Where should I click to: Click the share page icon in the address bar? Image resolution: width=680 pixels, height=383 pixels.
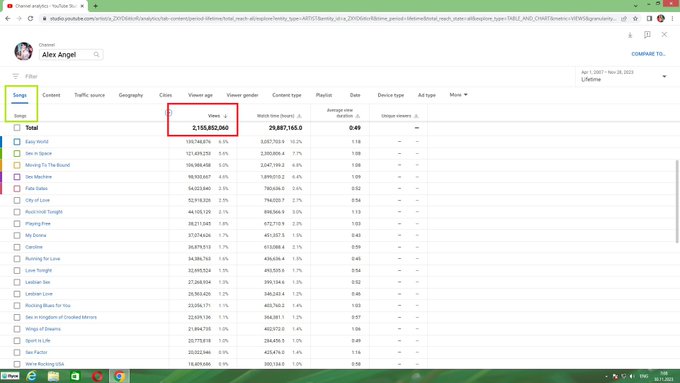(x=624, y=19)
